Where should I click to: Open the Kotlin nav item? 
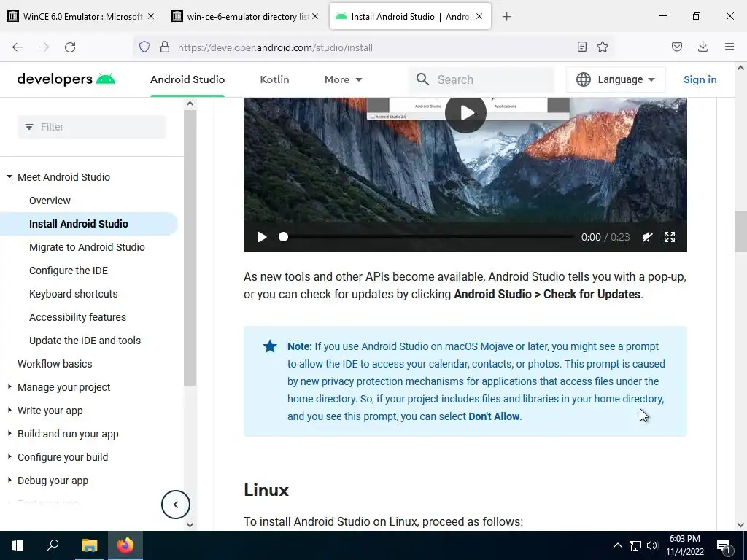click(x=274, y=79)
